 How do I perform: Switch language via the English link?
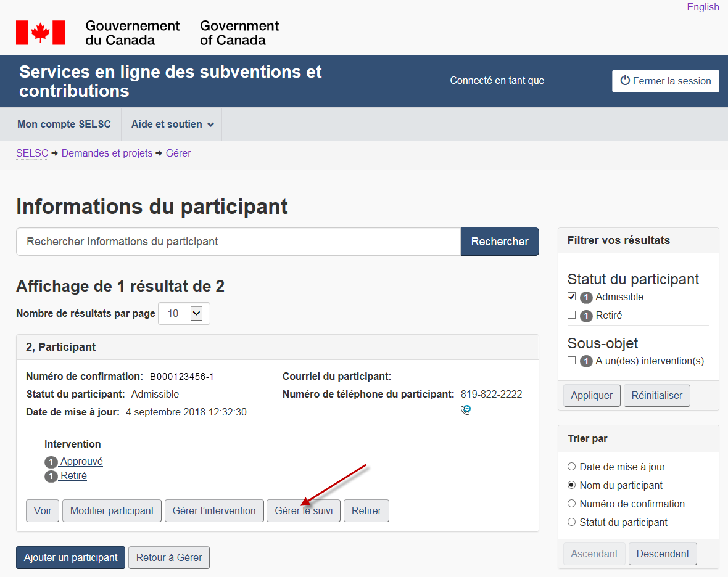point(703,7)
